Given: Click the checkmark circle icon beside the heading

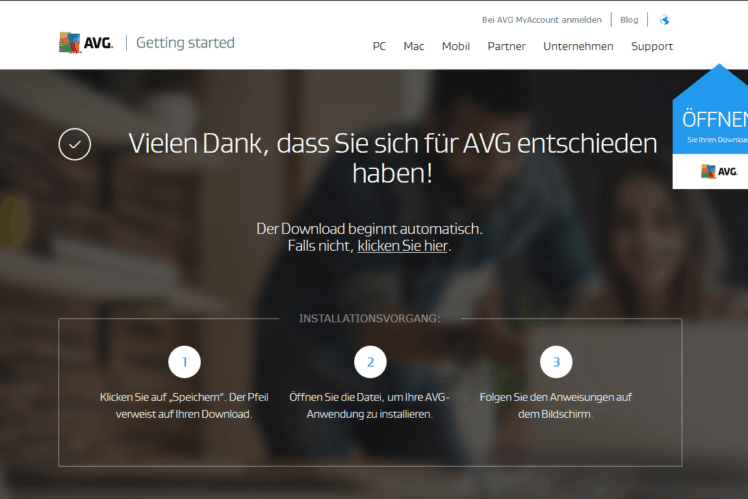Looking at the screenshot, I should point(75,144).
